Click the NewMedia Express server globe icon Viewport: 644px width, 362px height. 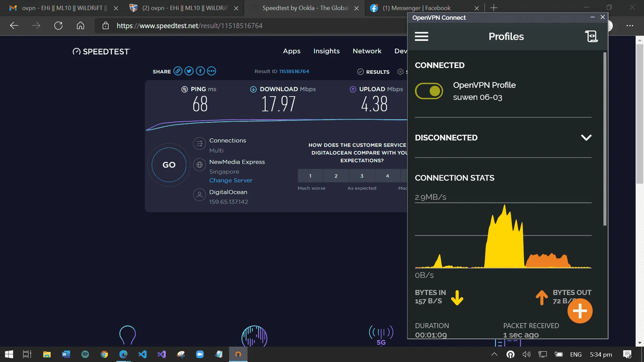200,165
